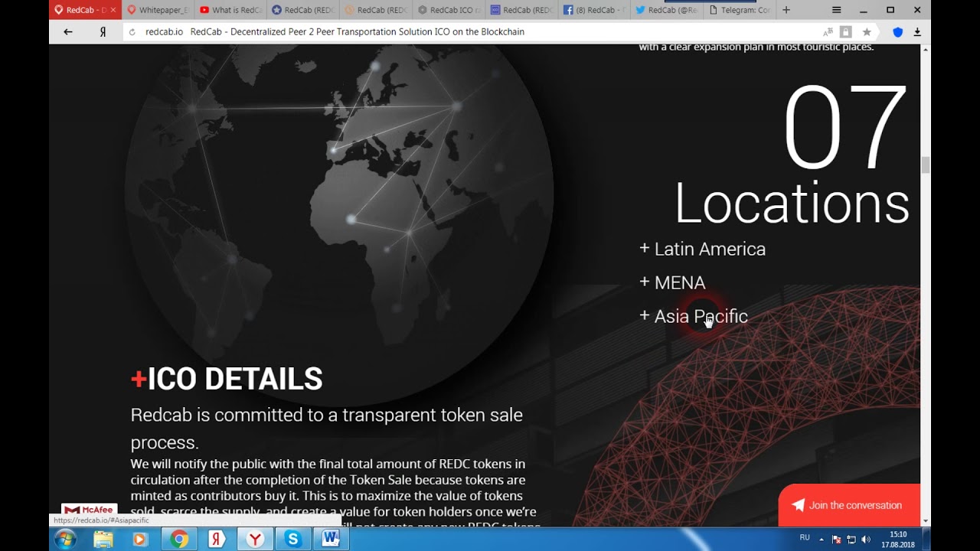Open Yandex Browser from the taskbar
This screenshot has height=551, width=980.
point(255,540)
